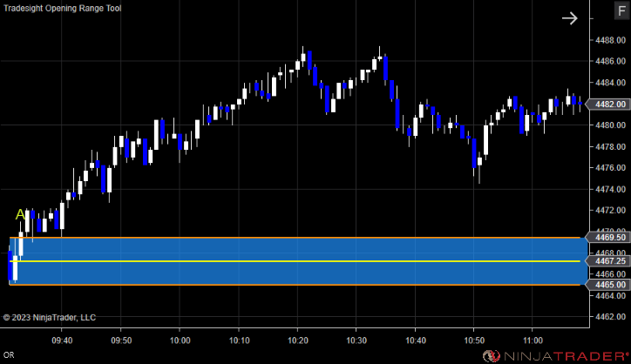
Task: Click the 10:30 time axis label
Action: pyautogui.click(x=356, y=340)
